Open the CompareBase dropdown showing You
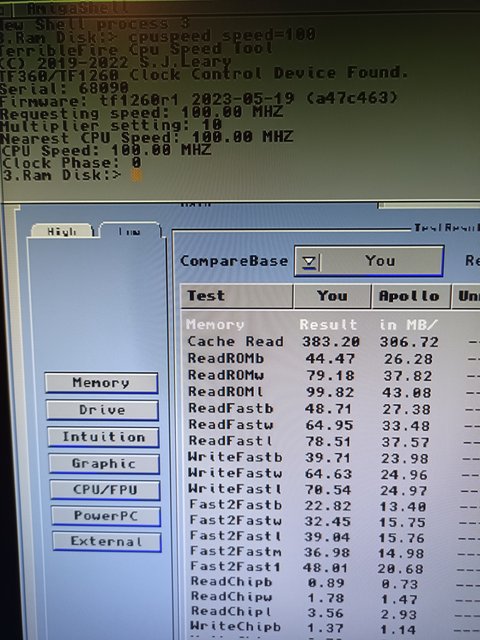This screenshot has height=640, width=480. click(369, 260)
